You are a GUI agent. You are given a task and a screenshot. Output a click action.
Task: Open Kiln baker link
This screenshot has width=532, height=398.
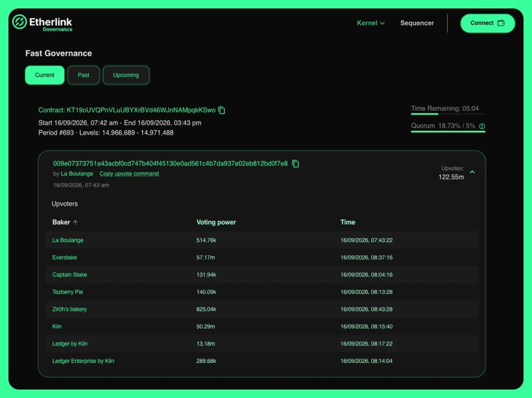click(x=57, y=327)
